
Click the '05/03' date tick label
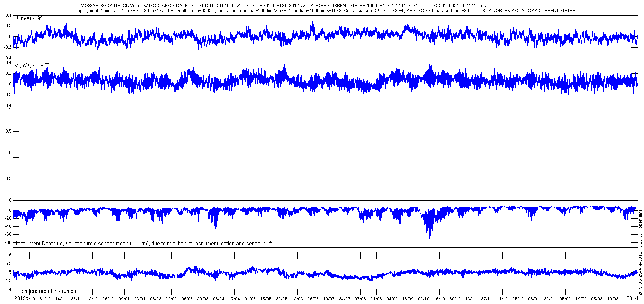(x=597, y=299)
